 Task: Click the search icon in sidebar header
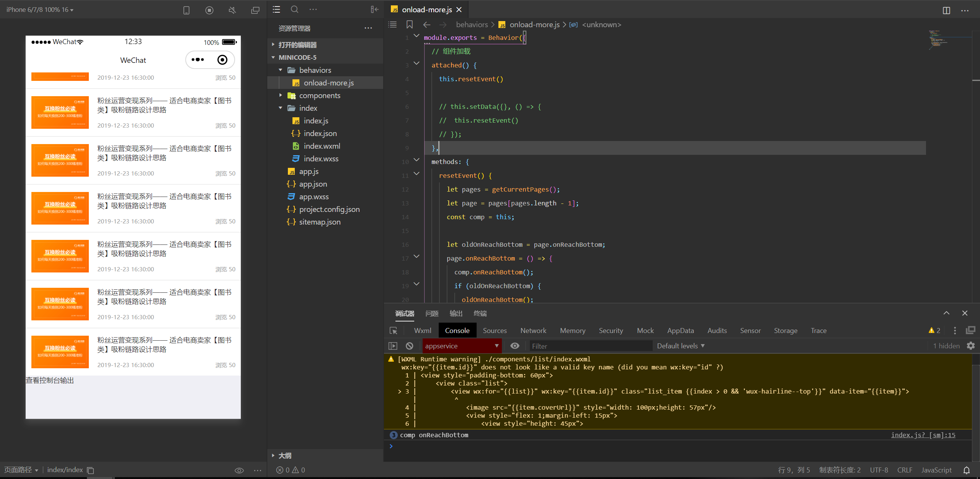tap(294, 10)
